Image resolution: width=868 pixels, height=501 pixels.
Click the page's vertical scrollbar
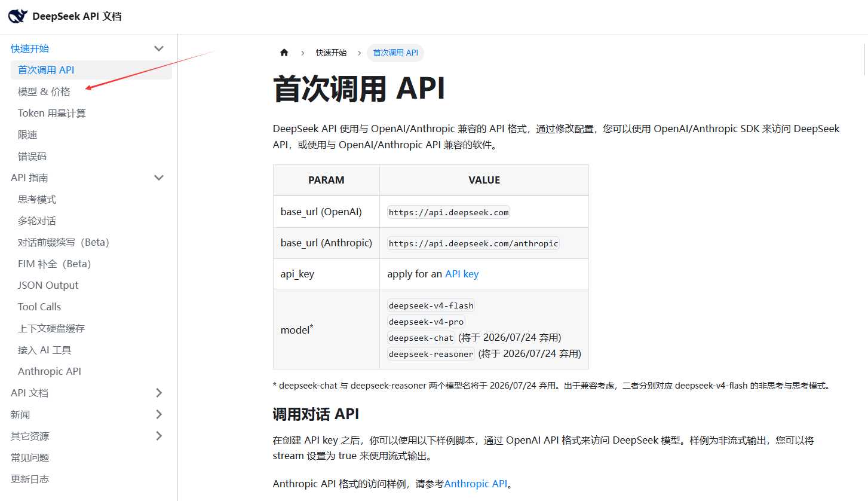[x=864, y=60]
